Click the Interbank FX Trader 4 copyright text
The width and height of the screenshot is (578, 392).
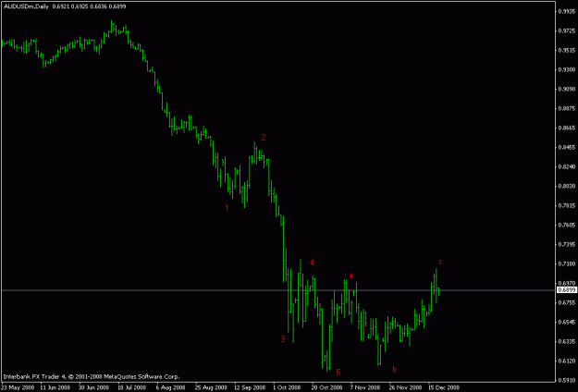(92, 376)
